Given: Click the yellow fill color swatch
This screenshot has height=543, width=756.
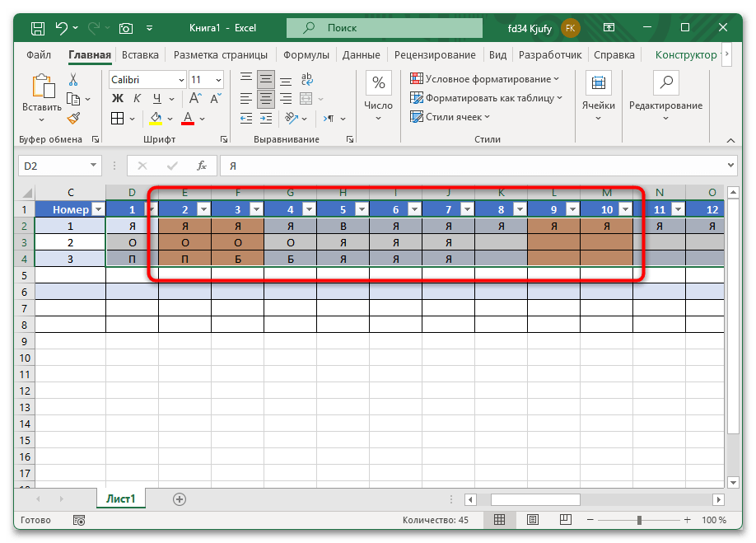Looking at the screenshot, I should pos(157,118).
